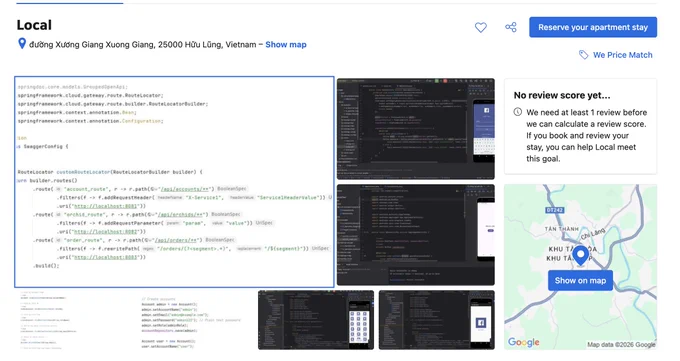Click the 'Map data ©2026 Google' text
Image resolution: width=680 pixels, height=361 pixels.
point(621,345)
